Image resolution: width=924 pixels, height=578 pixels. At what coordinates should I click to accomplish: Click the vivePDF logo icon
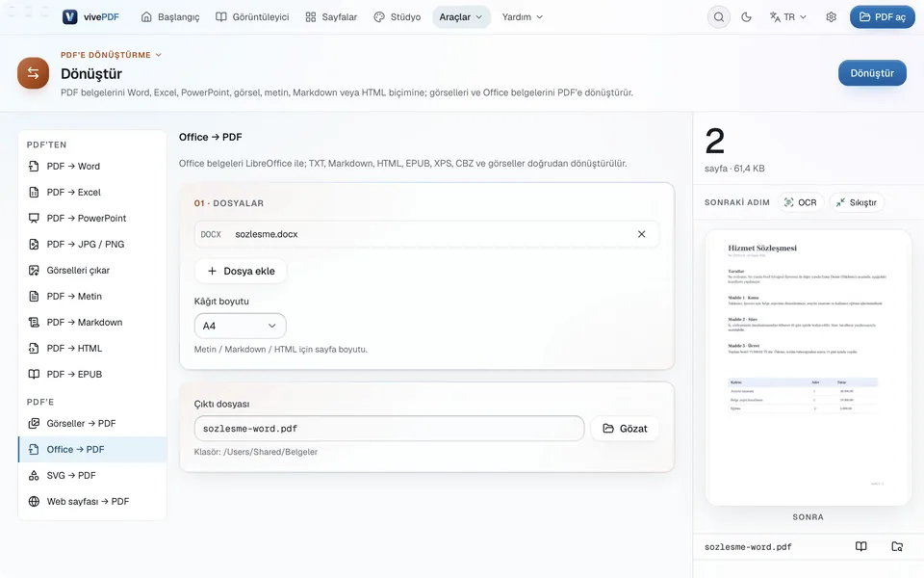pos(69,17)
